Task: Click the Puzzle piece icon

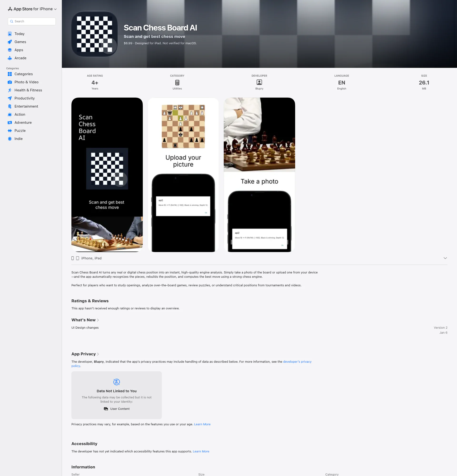Action: click(x=10, y=131)
